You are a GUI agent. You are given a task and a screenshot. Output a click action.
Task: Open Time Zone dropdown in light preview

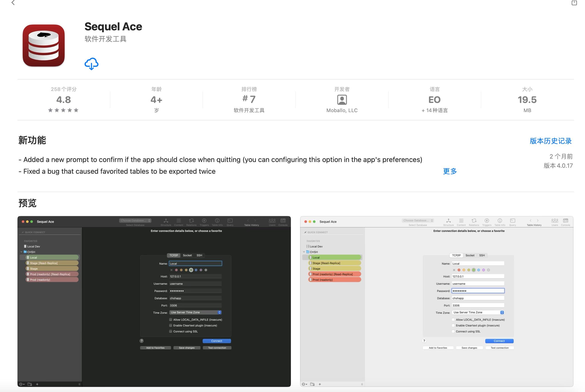478,312
